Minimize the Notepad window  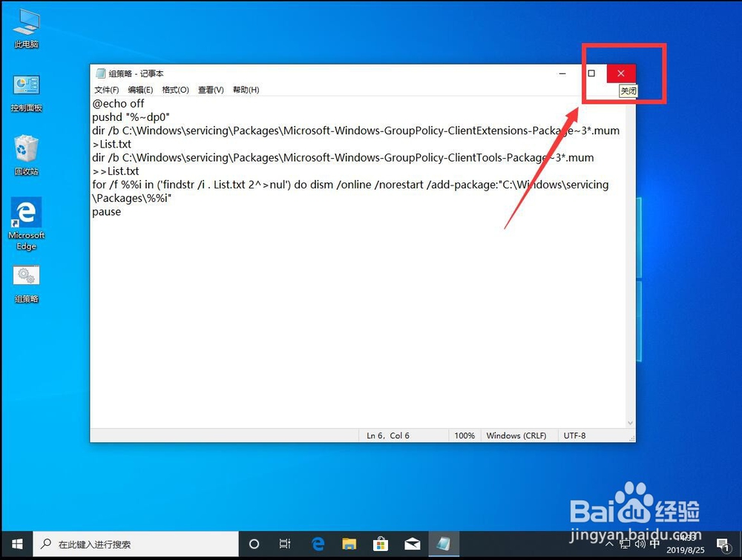562,73
